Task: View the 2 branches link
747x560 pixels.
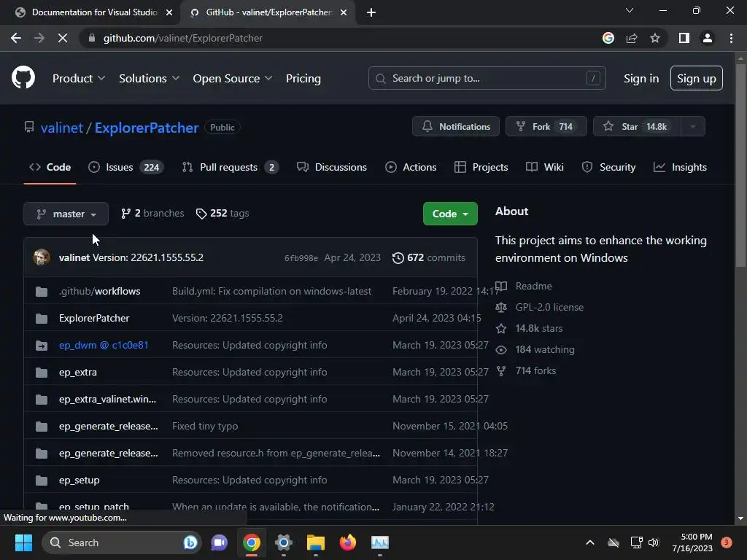Action: coord(152,214)
